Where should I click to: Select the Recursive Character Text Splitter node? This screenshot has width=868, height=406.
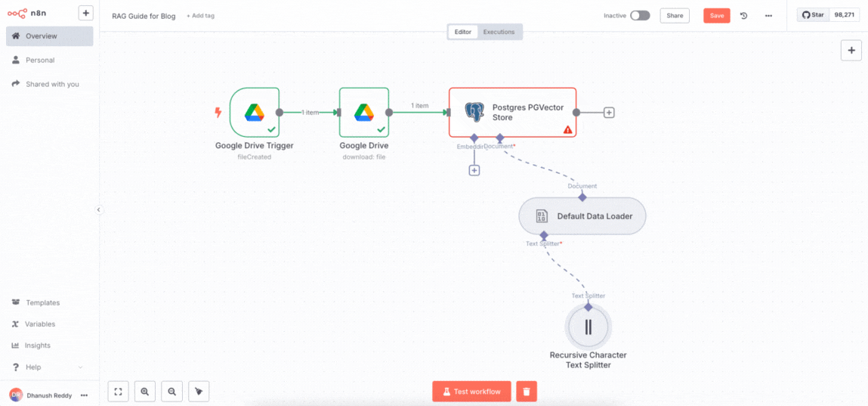click(588, 327)
